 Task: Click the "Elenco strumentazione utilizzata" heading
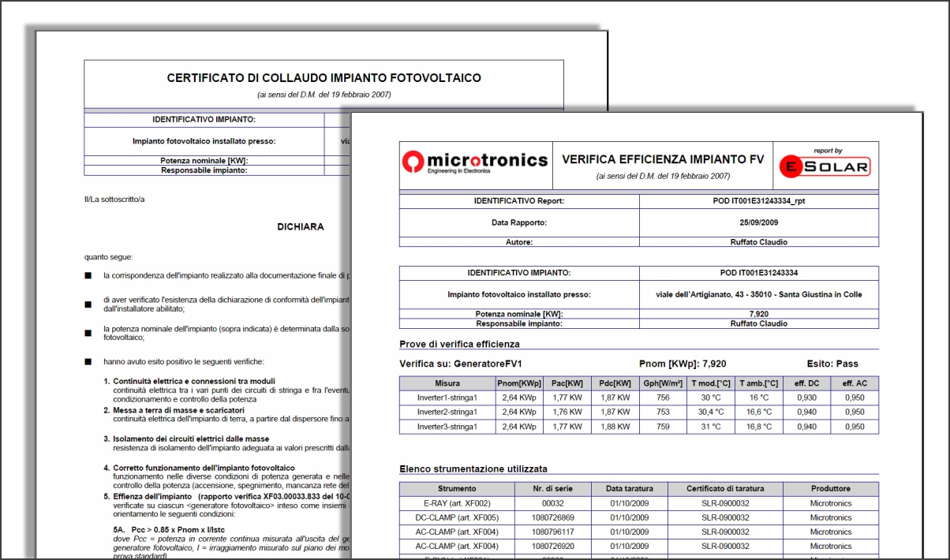(x=473, y=468)
